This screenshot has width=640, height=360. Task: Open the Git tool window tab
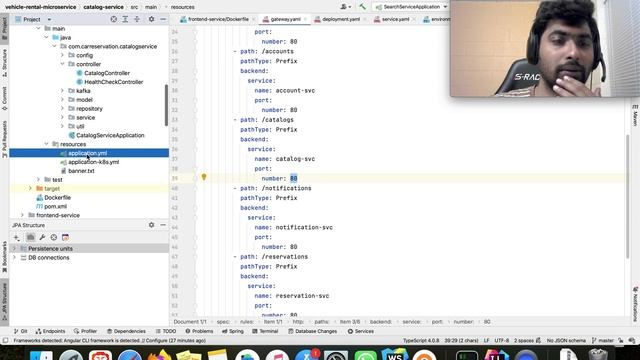20,331
